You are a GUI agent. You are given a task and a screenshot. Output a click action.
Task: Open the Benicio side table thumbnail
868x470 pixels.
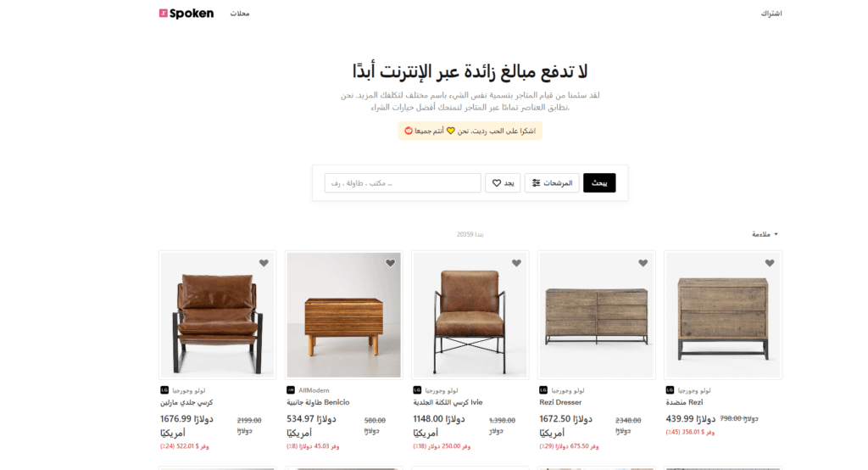tap(344, 315)
